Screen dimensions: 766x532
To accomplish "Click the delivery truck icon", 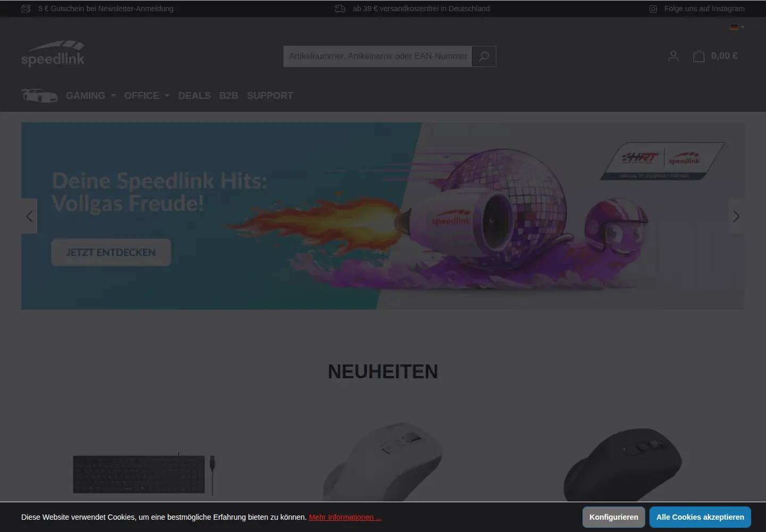I will tap(340, 9).
